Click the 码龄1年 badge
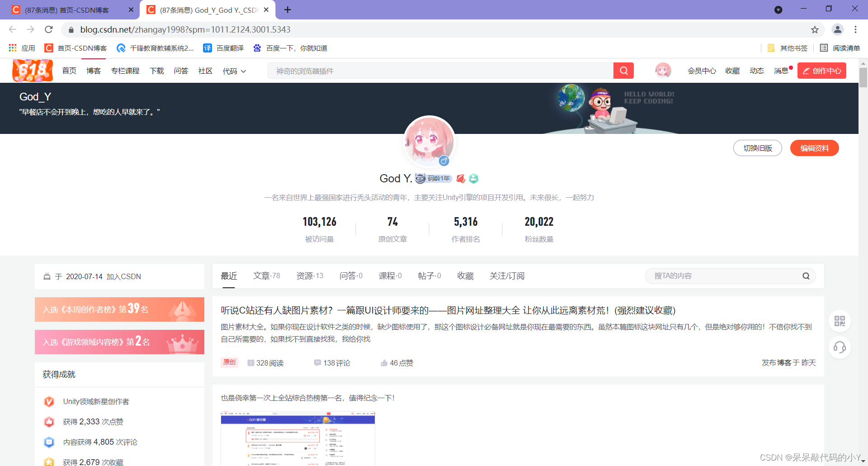The width and height of the screenshot is (868, 466). pos(434,178)
